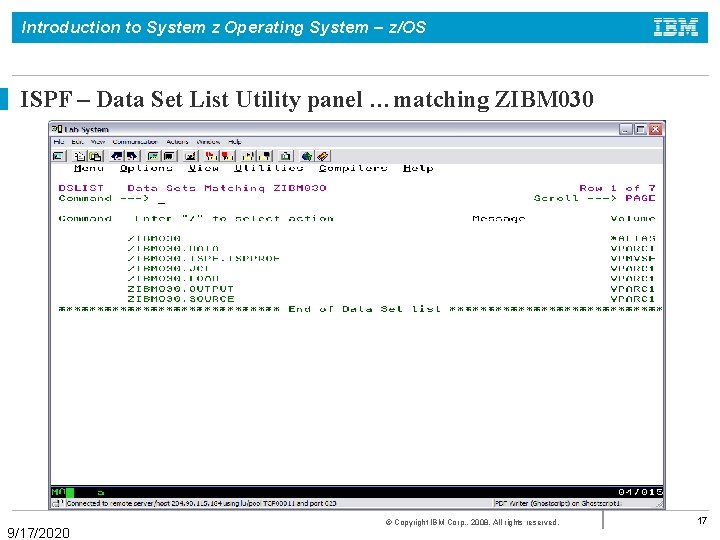Viewport: 720px width, 540px height.
Task: Select View in the ISPF action bar
Action: point(204,168)
